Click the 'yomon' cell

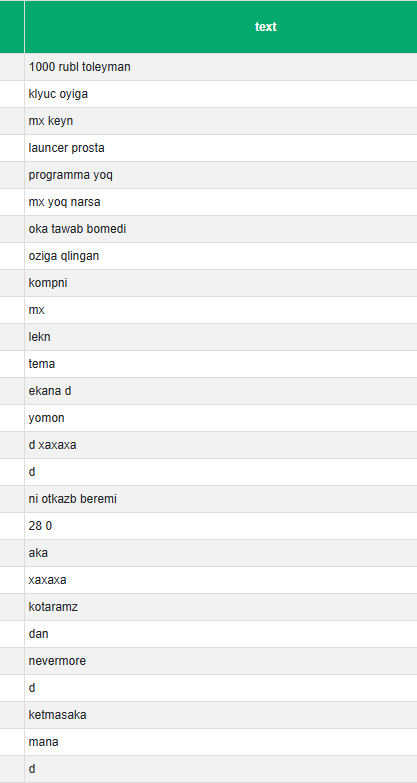pos(221,417)
